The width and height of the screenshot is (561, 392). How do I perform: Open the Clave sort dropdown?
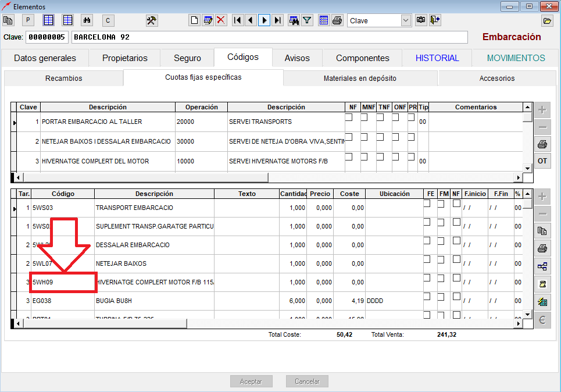(406, 20)
